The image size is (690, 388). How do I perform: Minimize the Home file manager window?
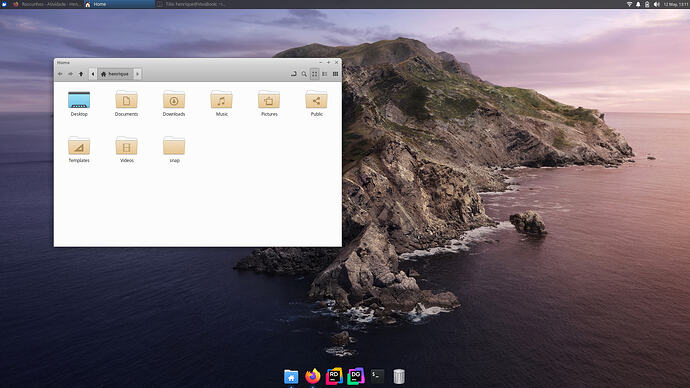click(321, 62)
